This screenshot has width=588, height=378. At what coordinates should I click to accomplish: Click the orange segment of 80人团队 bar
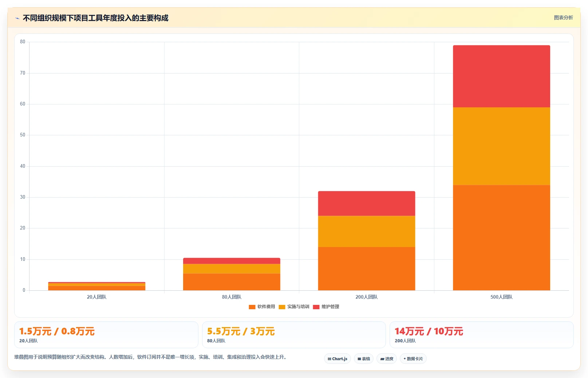click(232, 282)
